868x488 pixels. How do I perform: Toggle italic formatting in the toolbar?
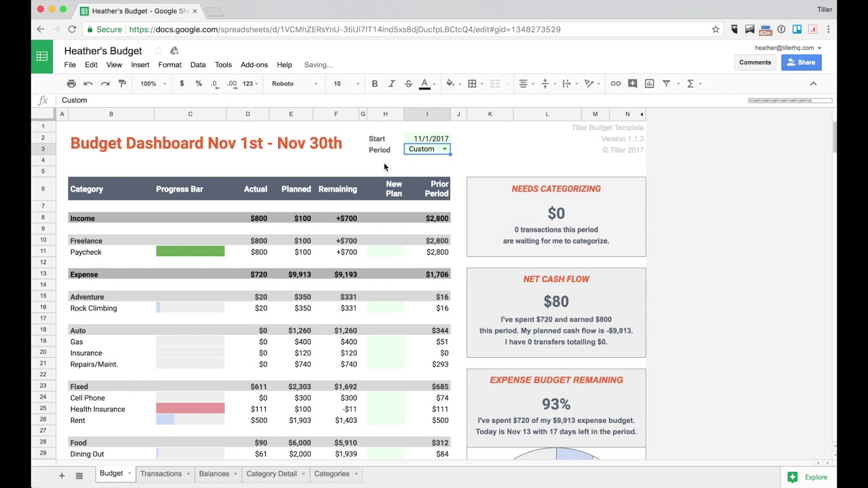391,83
